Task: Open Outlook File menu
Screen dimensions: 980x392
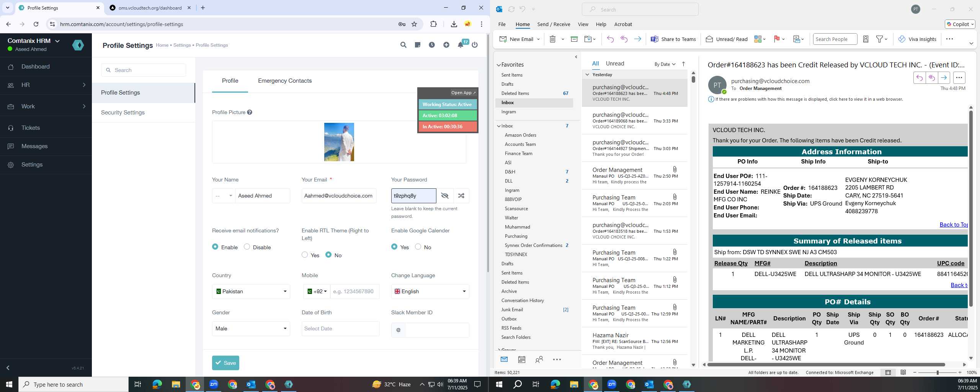Action: coord(502,24)
